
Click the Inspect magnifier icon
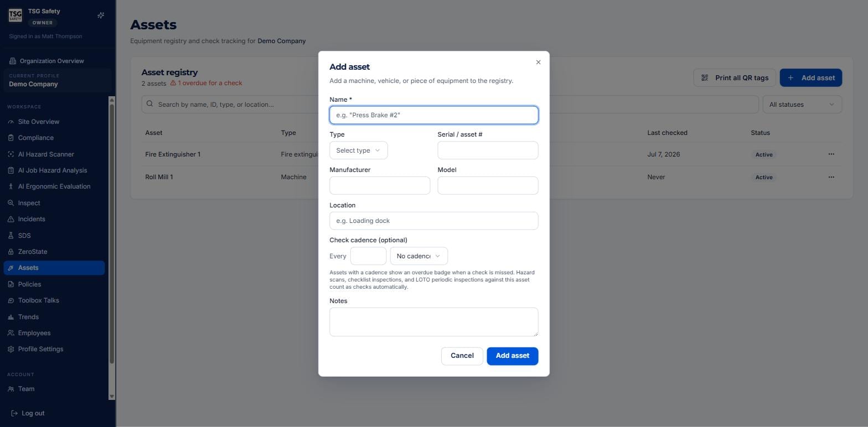click(x=11, y=203)
